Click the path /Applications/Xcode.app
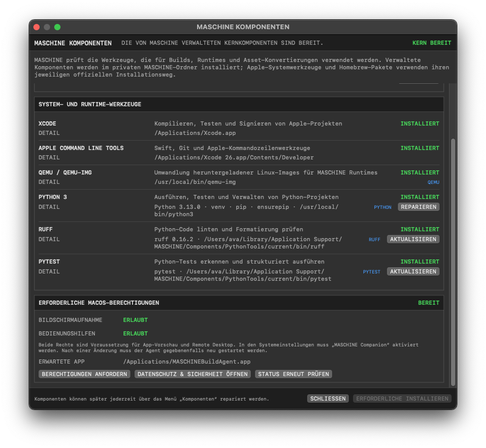This screenshot has height=448, width=486. click(195, 133)
